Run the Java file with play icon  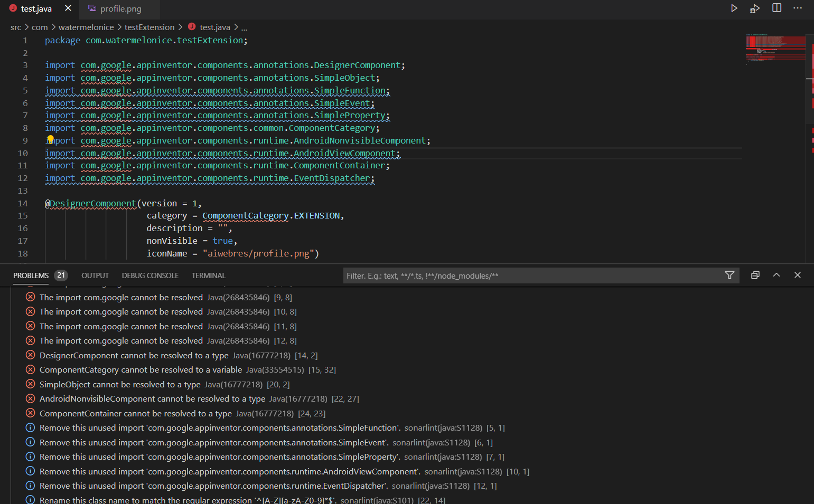[x=734, y=8]
